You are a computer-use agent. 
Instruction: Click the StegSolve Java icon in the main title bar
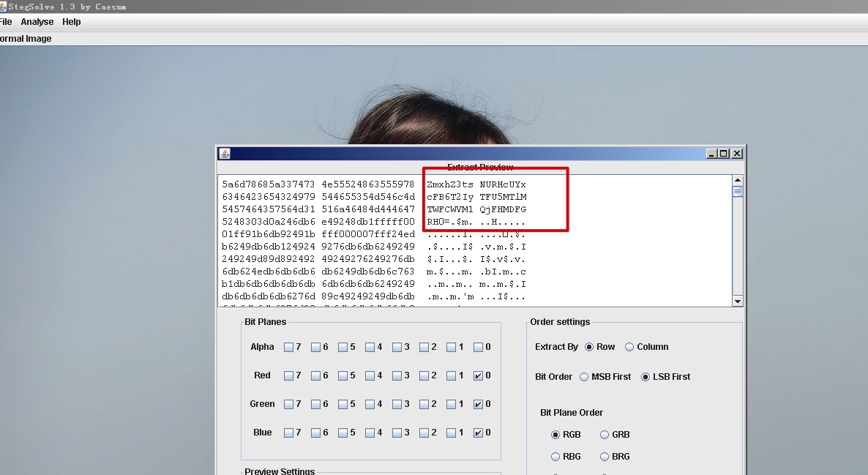point(3,7)
